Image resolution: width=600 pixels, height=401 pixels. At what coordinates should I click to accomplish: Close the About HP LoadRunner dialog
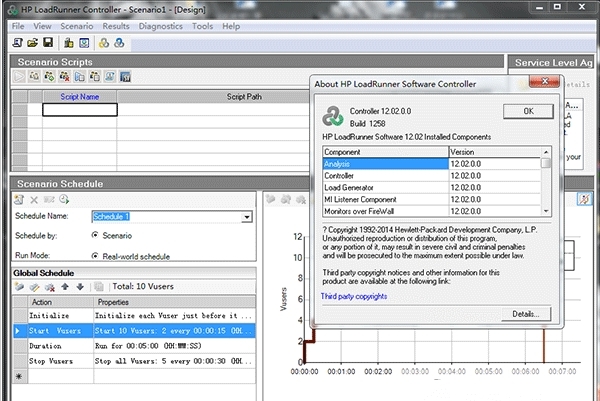click(x=545, y=81)
